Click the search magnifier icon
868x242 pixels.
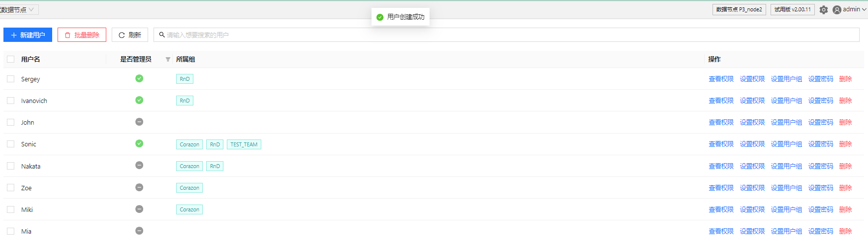coord(162,35)
